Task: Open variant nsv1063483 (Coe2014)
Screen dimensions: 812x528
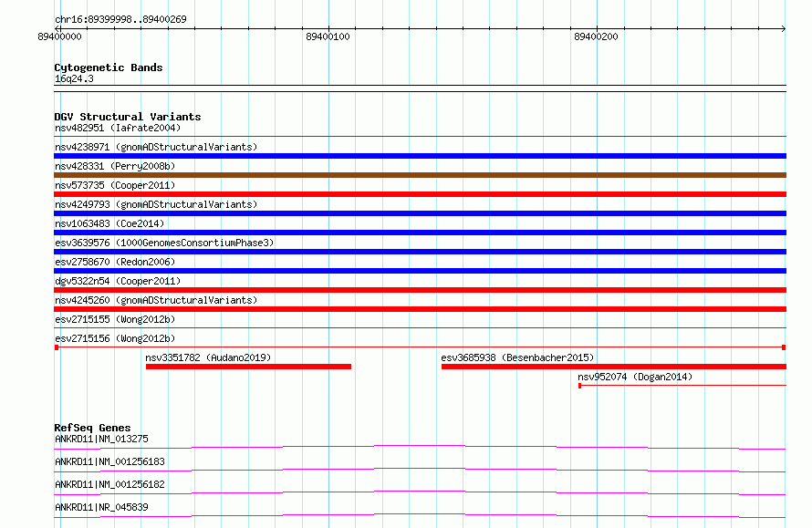Action: (x=109, y=223)
